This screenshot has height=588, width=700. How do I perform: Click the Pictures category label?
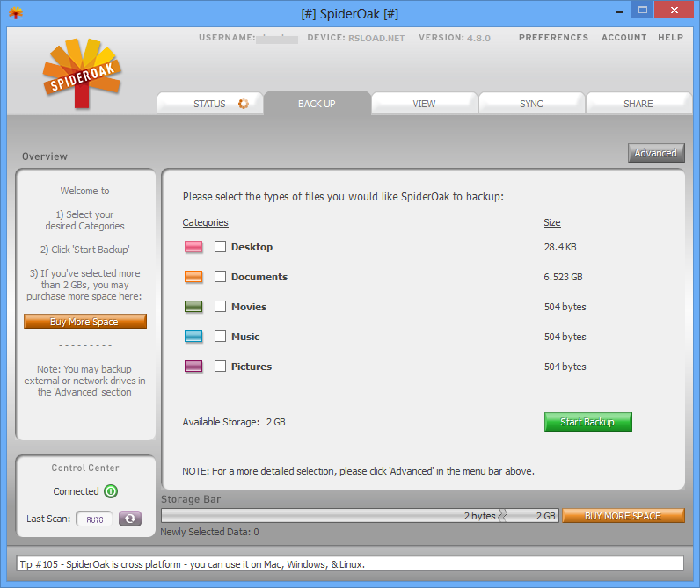tap(252, 367)
